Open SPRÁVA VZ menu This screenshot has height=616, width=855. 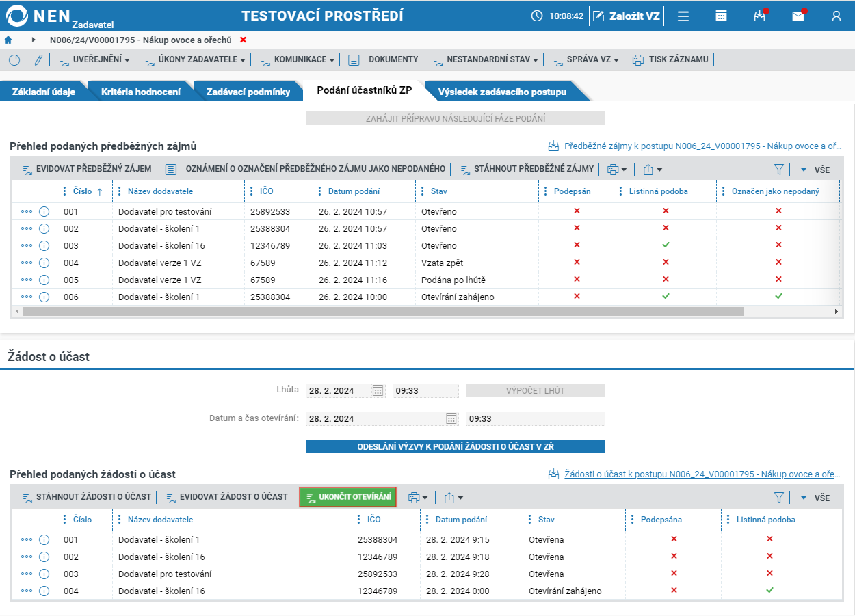click(586, 59)
